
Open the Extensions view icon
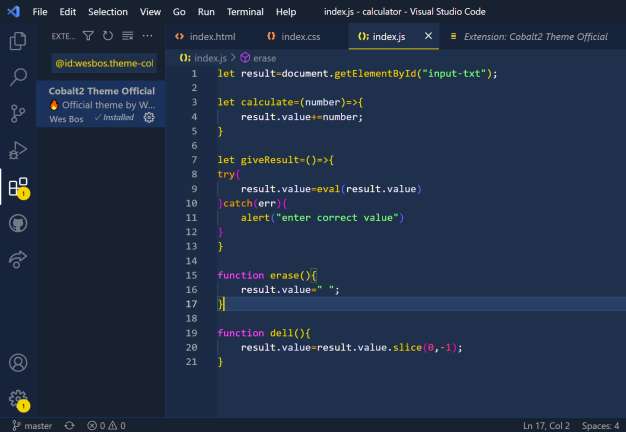click(18, 187)
